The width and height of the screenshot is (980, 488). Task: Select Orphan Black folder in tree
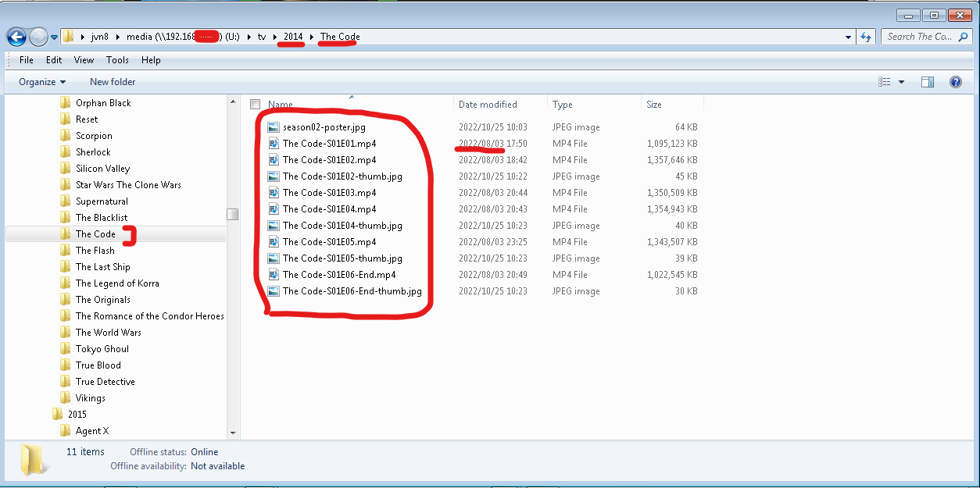pyautogui.click(x=103, y=103)
